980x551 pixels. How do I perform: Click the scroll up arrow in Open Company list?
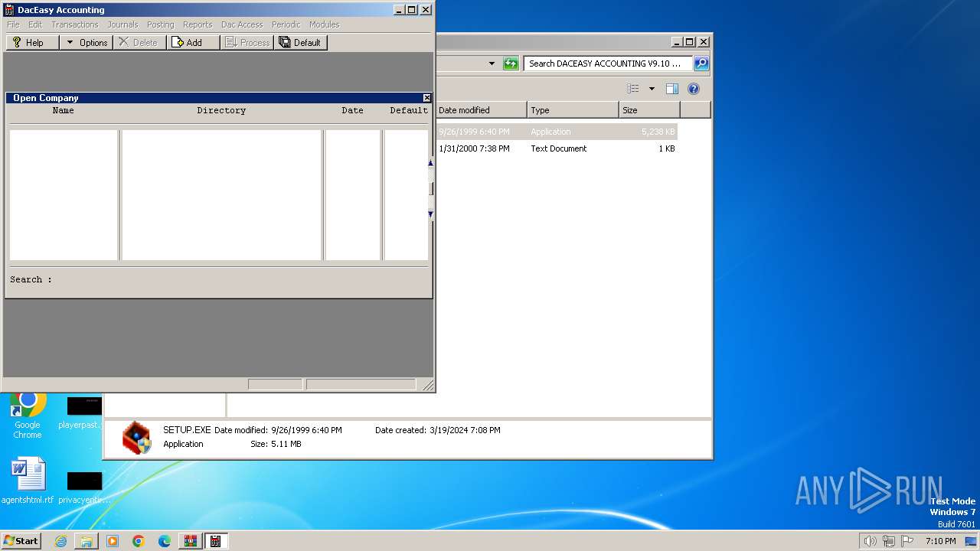pos(430,162)
